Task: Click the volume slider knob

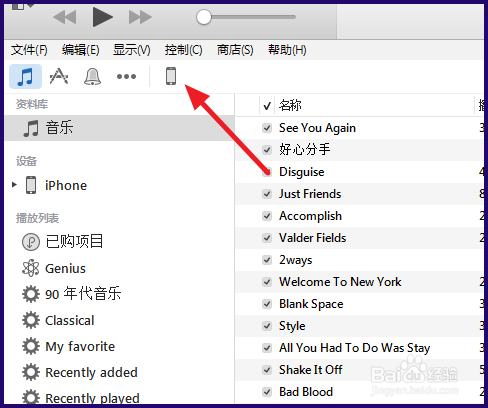Action: click(204, 17)
